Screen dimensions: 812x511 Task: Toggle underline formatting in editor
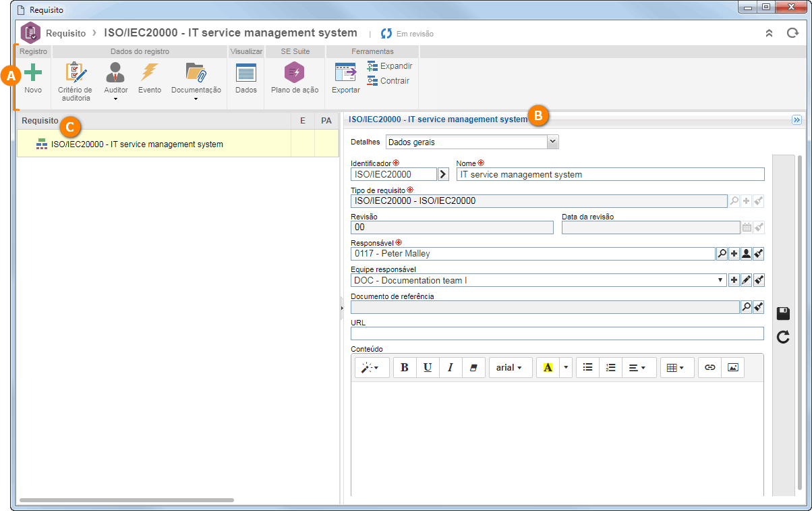pos(428,367)
